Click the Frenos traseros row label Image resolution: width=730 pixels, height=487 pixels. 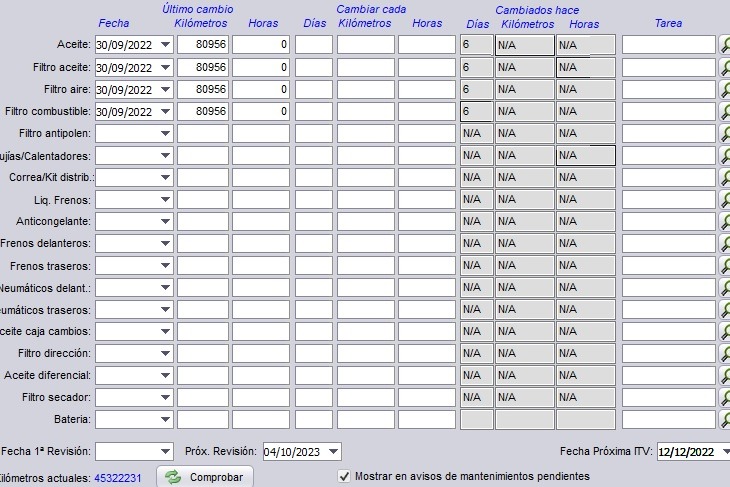point(50,266)
